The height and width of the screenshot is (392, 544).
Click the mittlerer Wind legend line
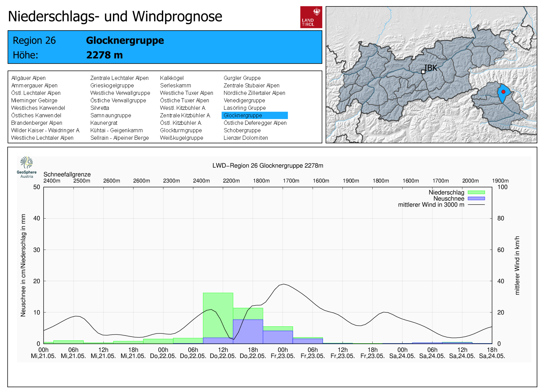pos(476,205)
